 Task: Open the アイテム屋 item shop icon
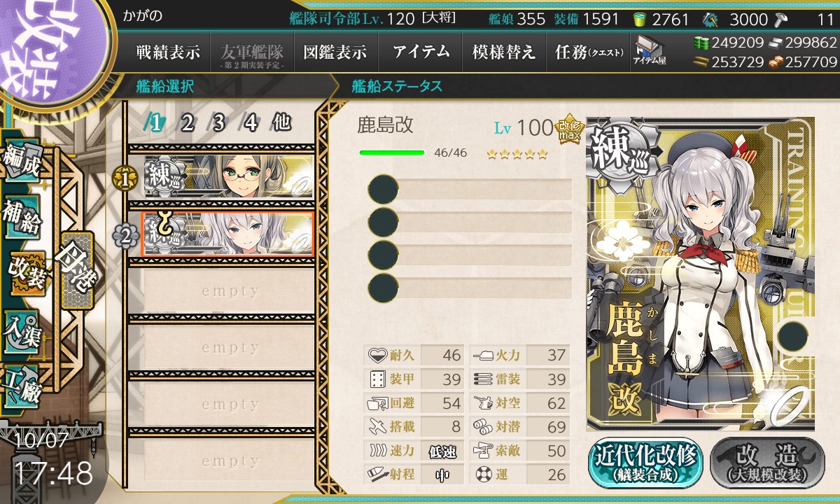point(649,50)
